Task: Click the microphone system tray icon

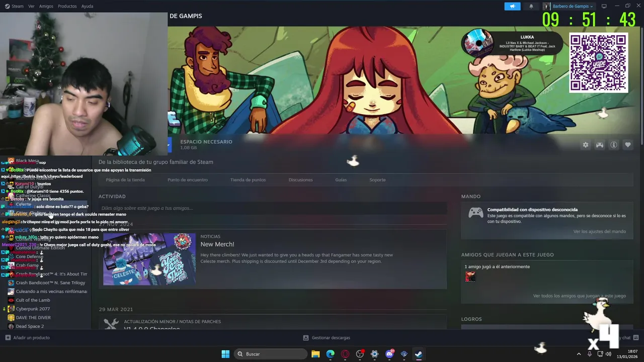Action: (x=590, y=354)
